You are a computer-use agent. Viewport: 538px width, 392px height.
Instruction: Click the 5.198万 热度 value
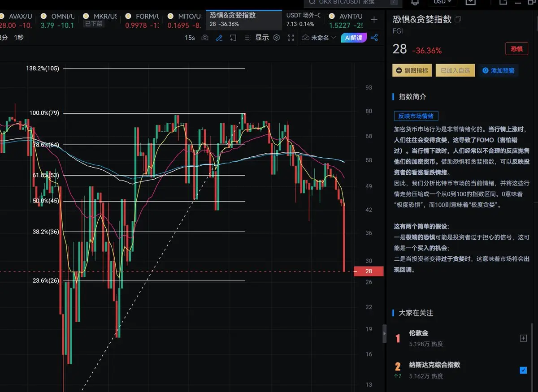click(426, 344)
